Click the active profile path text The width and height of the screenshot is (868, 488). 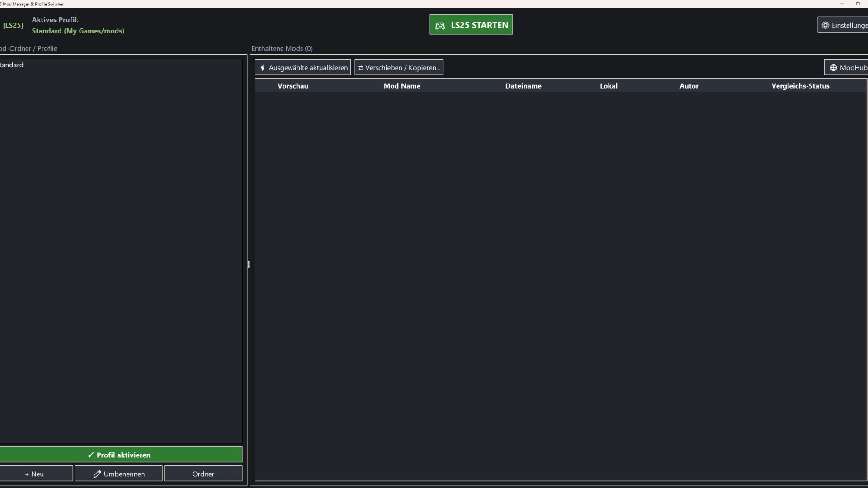coord(78,31)
